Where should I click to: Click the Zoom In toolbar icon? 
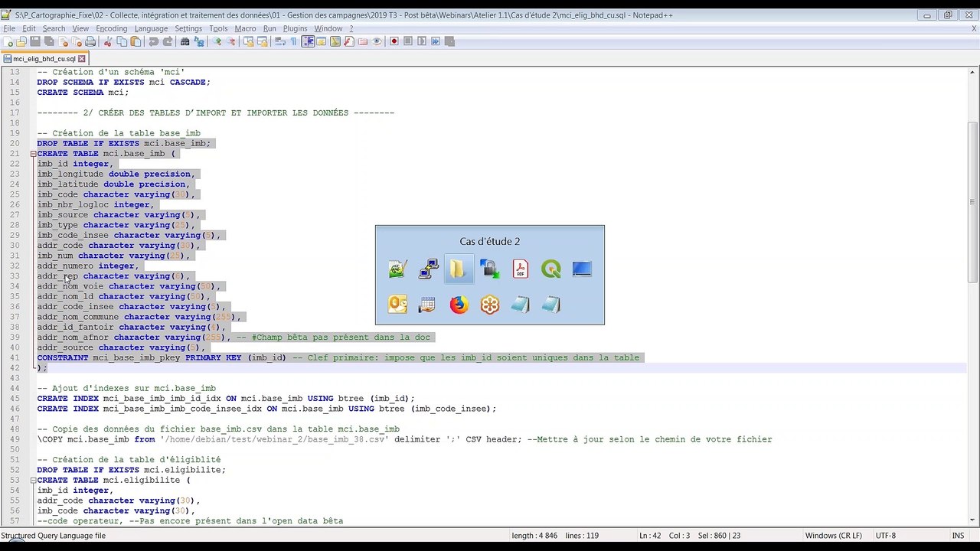click(x=217, y=41)
